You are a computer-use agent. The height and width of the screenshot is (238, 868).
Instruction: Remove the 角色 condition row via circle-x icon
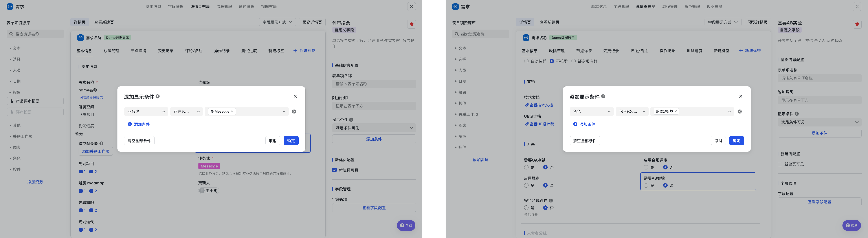[740, 111]
